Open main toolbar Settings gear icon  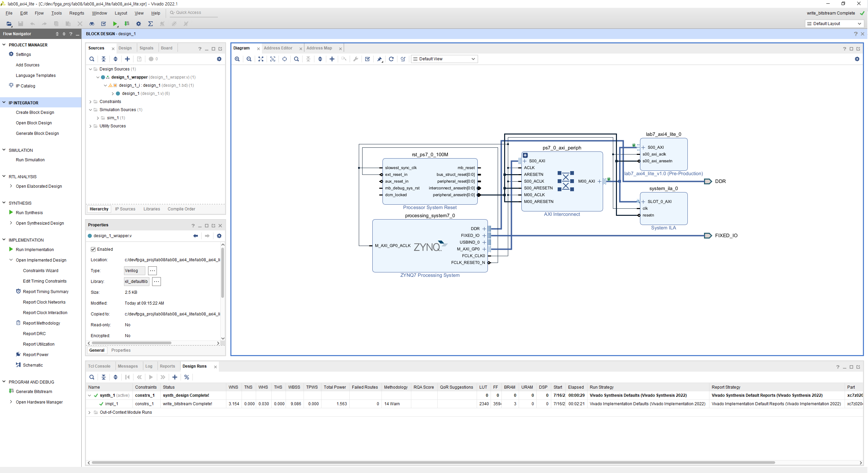pyautogui.click(x=139, y=24)
